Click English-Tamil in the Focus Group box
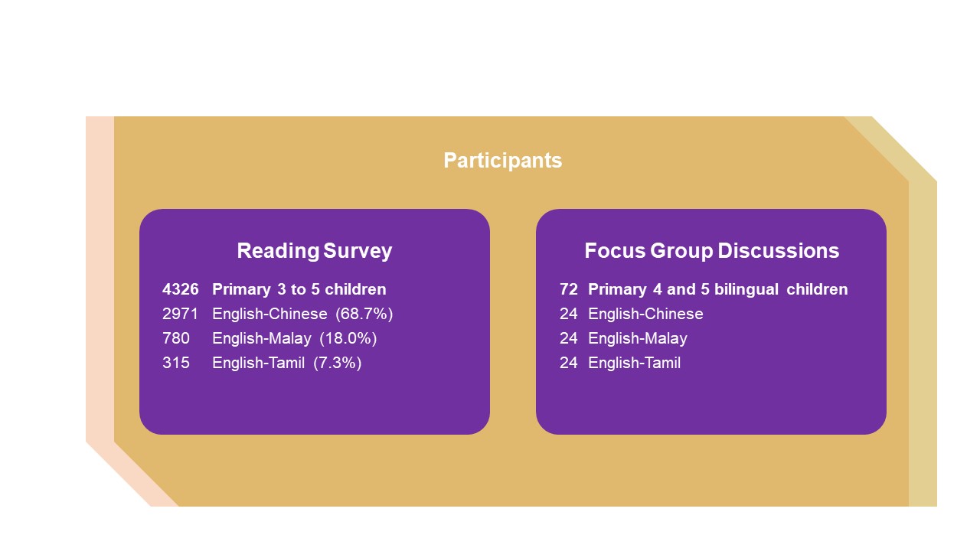Screen dimensions: 980x551 [x=634, y=363]
